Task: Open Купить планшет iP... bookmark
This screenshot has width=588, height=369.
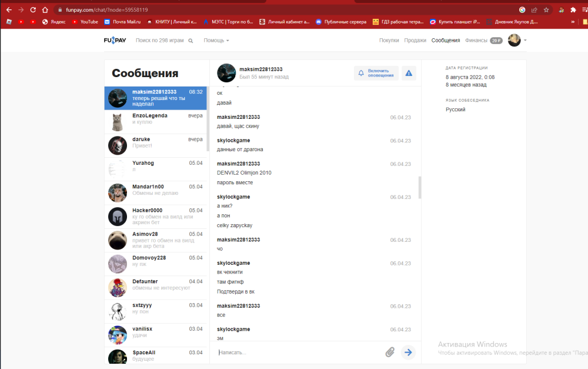Action: point(455,22)
